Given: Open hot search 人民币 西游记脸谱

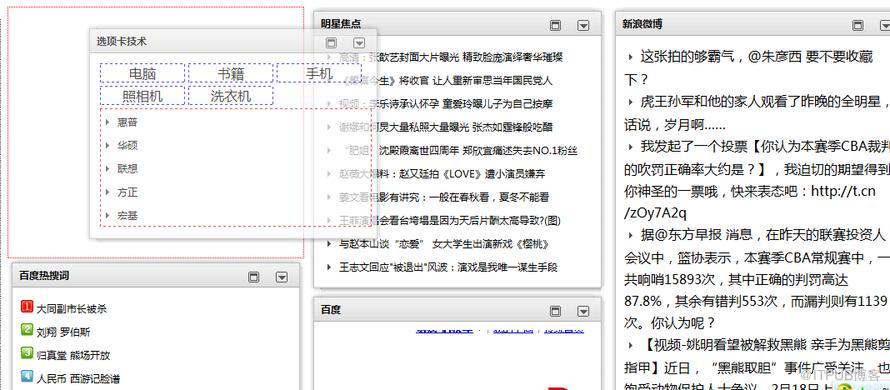Looking at the screenshot, I should [x=78, y=379].
